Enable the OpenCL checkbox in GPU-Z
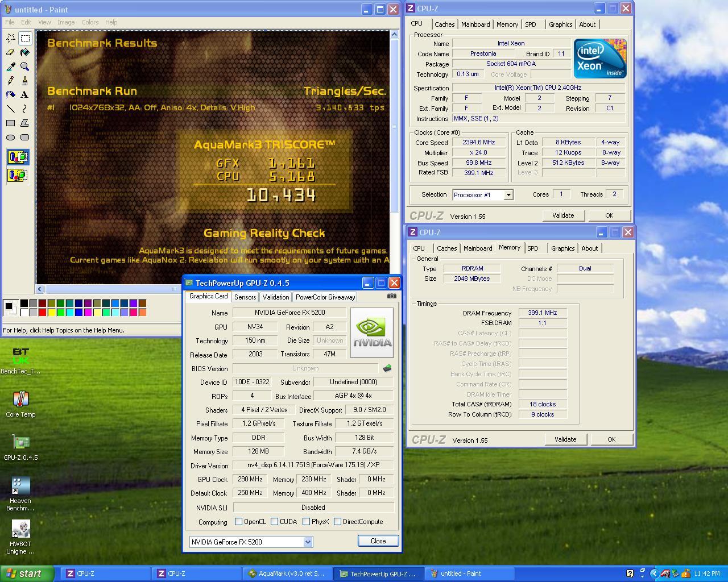The height and width of the screenshot is (582, 728). (x=239, y=522)
